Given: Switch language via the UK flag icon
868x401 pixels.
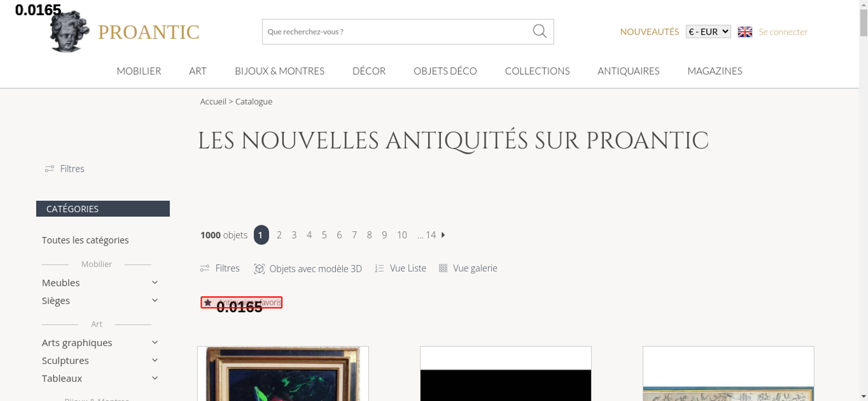Looking at the screenshot, I should point(745,32).
